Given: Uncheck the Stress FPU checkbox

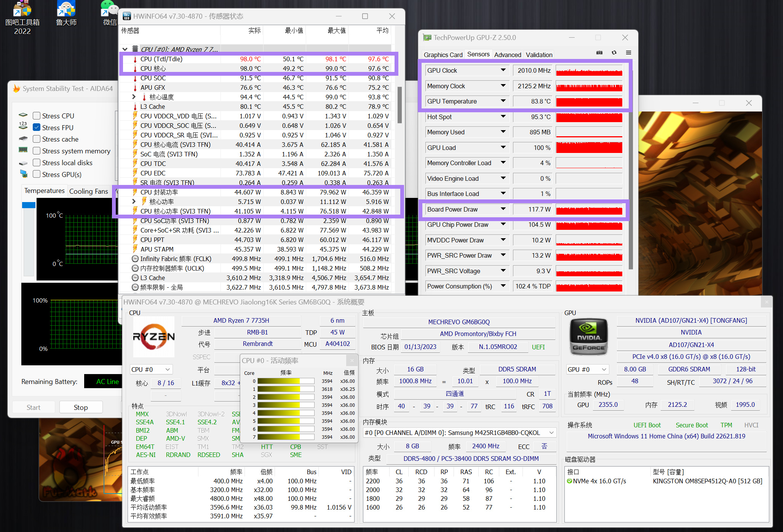Looking at the screenshot, I should tap(37, 127).
